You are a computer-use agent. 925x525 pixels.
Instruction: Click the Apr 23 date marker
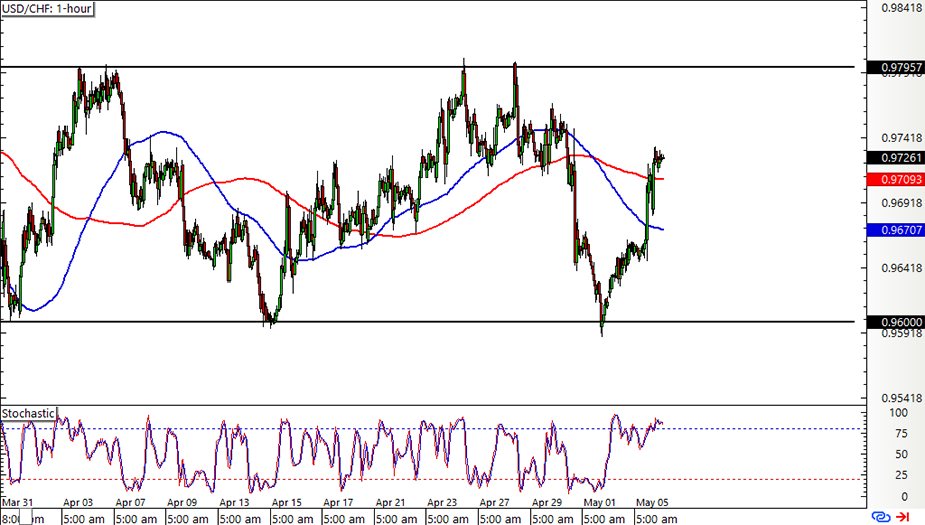point(442,503)
